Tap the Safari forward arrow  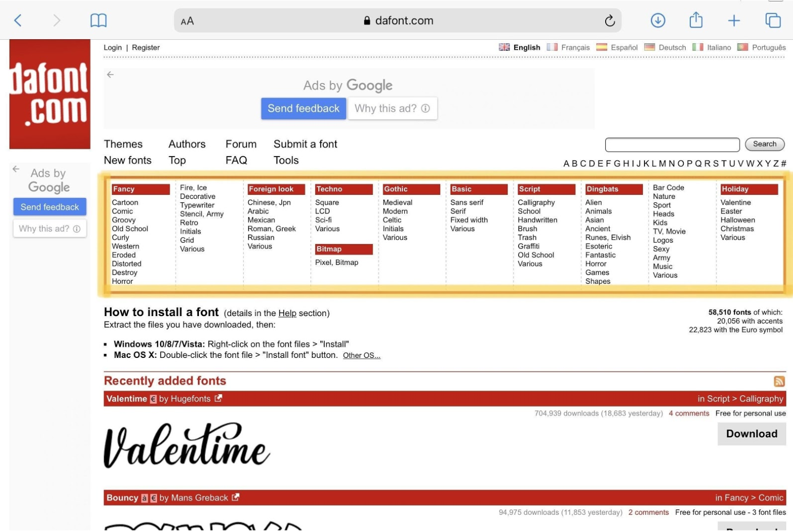(x=56, y=21)
